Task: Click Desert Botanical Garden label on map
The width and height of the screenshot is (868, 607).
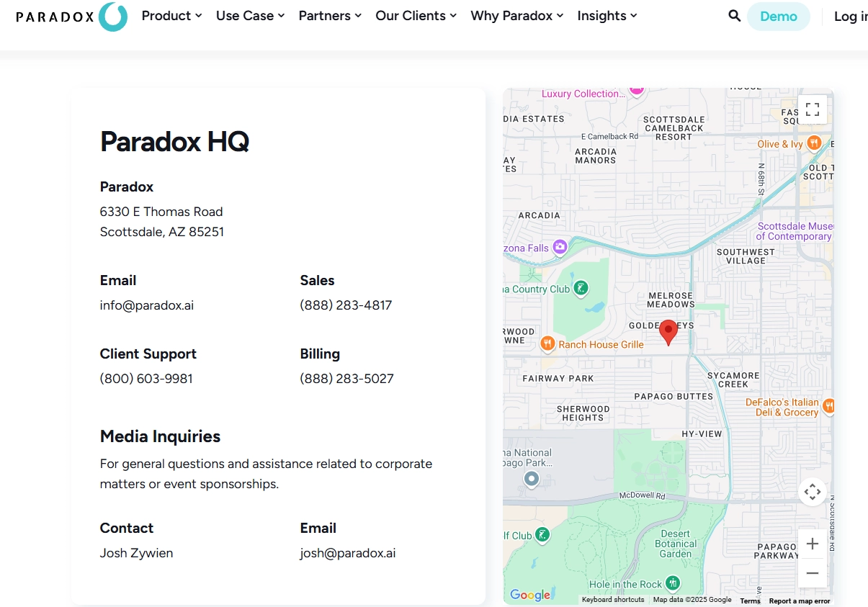Action: (x=676, y=544)
